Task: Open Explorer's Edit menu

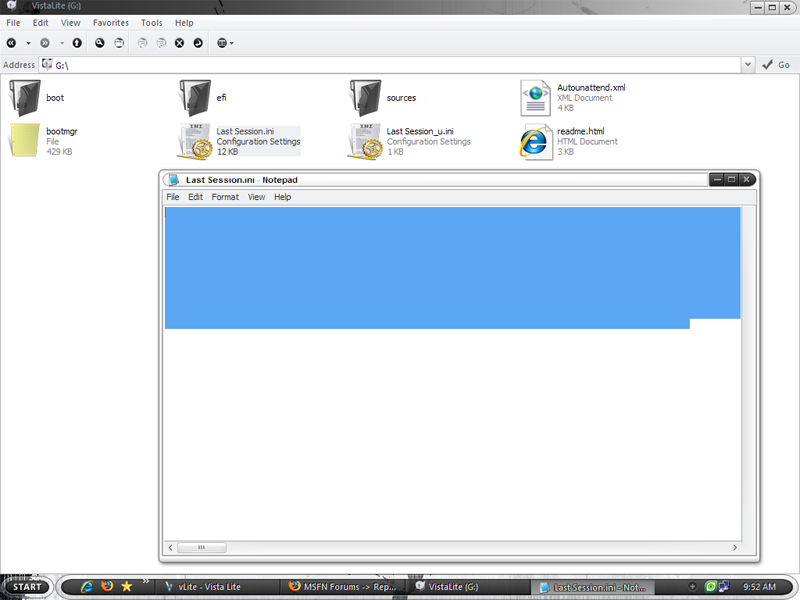Action: click(40, 22)
